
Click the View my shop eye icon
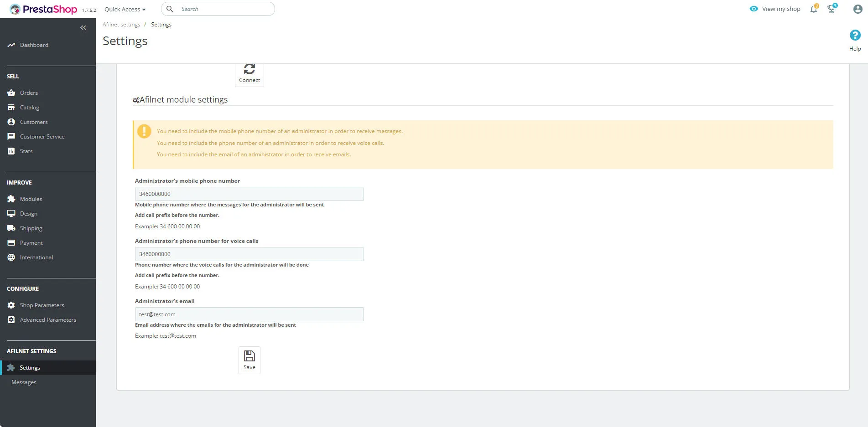coord(754,9)
